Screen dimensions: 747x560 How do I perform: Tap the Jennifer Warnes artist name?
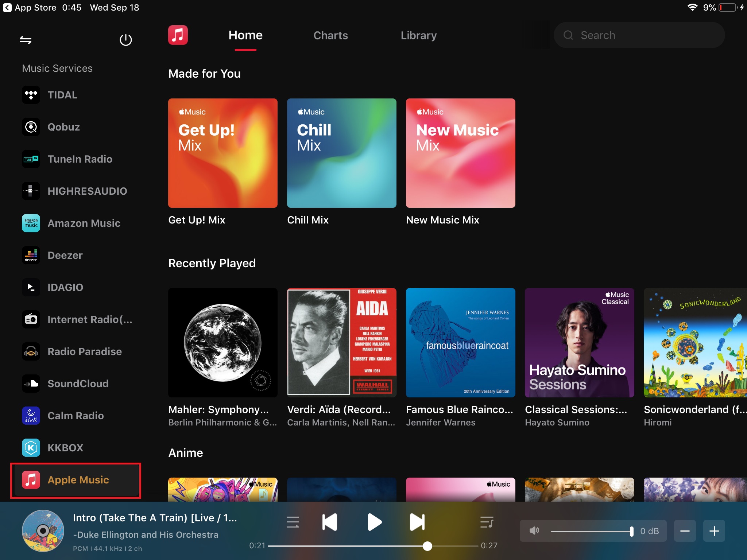click(x=441, y=423)
